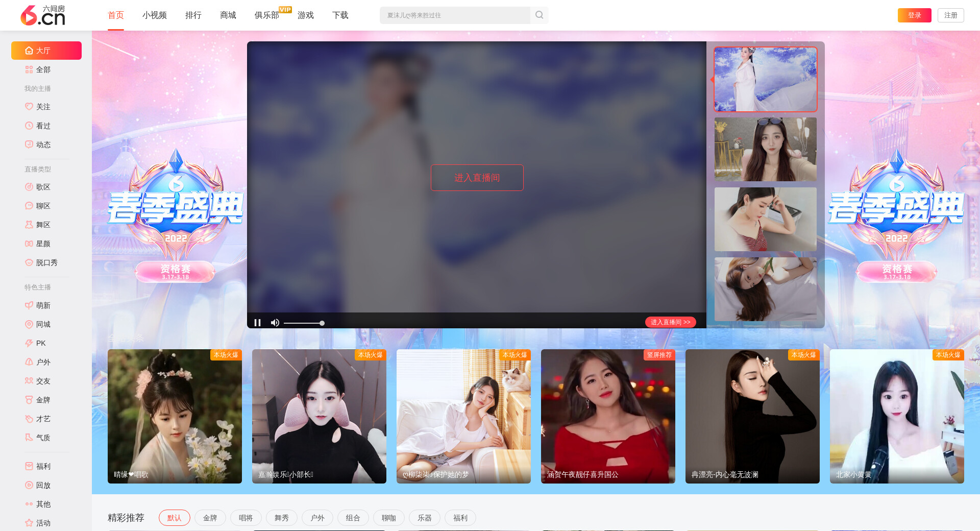This screenshot has height=531, width=980.
Task: Click the 金牌 medal icon
Action: (x=29, y=400)
